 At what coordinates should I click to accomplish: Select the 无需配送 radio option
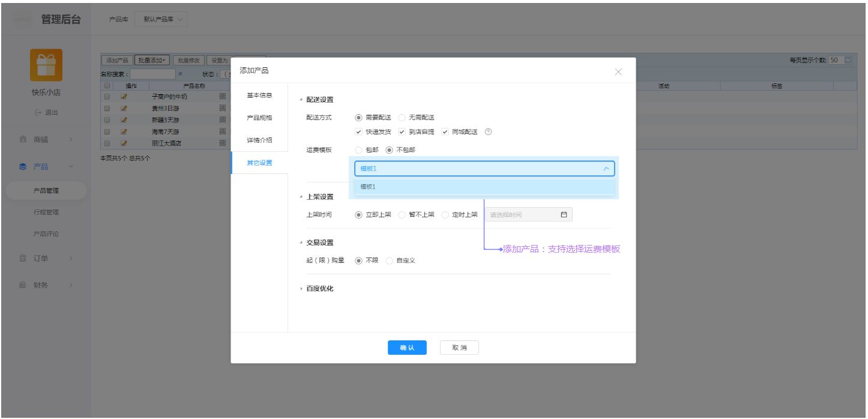point(402,118)
